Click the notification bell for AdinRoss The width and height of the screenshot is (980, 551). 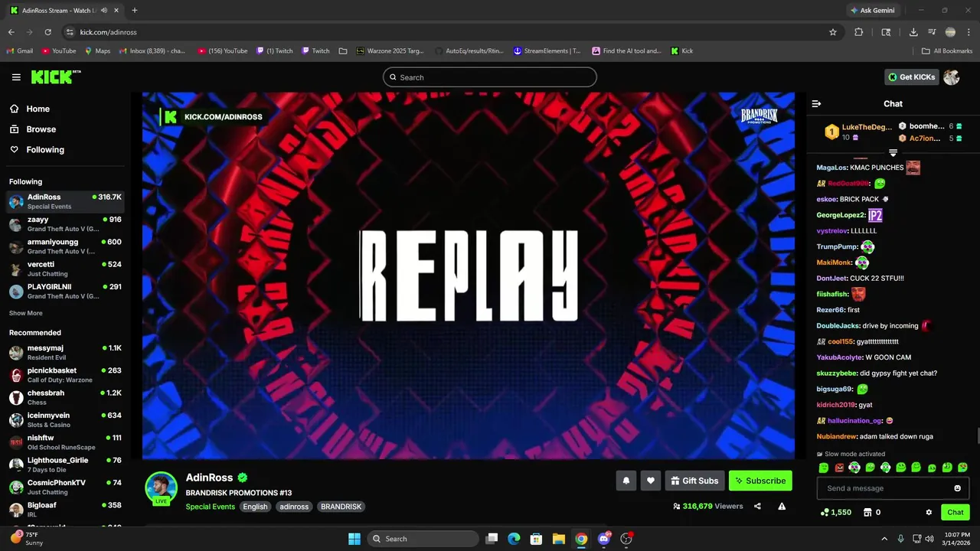point(626,481)
